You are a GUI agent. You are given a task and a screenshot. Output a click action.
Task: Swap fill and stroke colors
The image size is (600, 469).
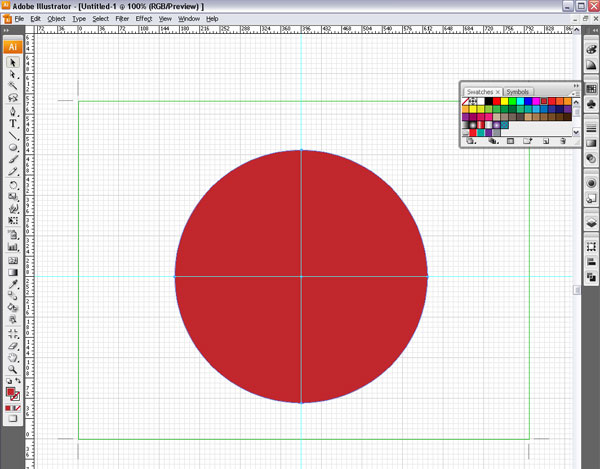coord(18,381)
